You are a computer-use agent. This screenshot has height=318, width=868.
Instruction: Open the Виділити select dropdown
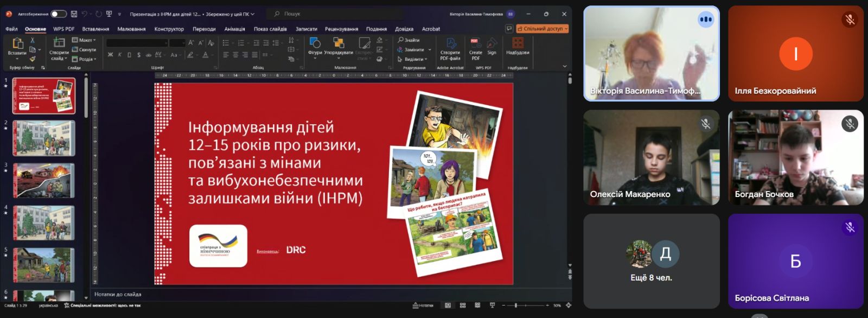pos(413,59)
